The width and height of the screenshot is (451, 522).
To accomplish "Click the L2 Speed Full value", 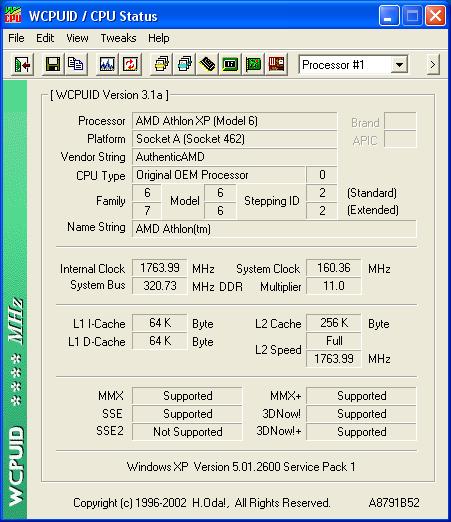I will [333, 341].
